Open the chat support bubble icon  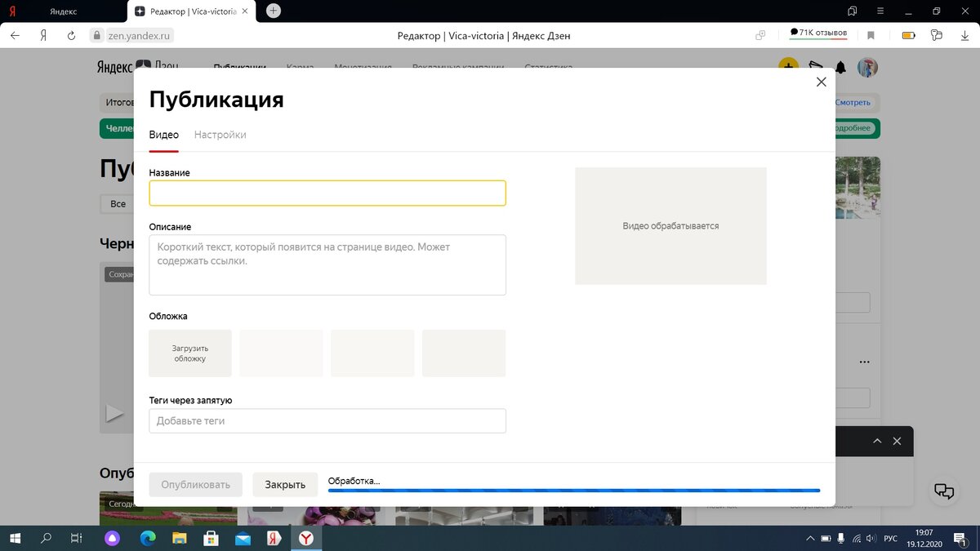click(x=944, y=491)
